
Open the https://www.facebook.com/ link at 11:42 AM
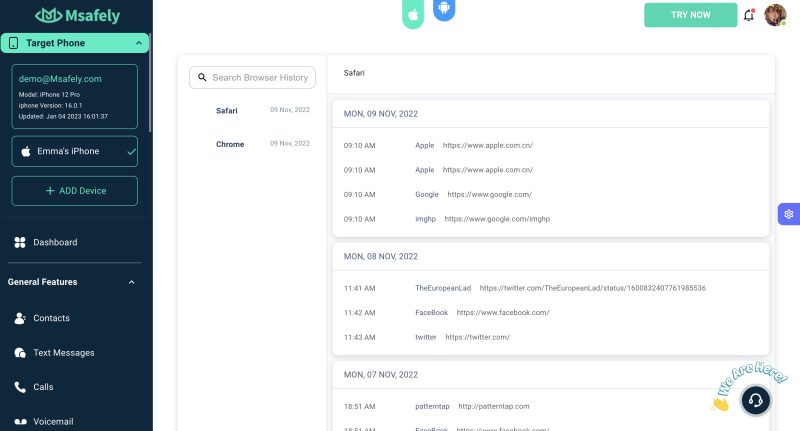point(503,313)
